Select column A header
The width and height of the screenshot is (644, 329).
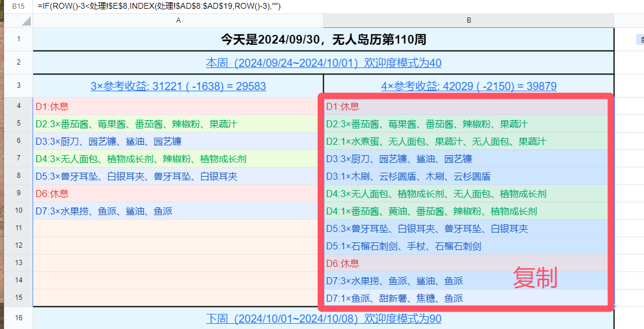point(178,20)
